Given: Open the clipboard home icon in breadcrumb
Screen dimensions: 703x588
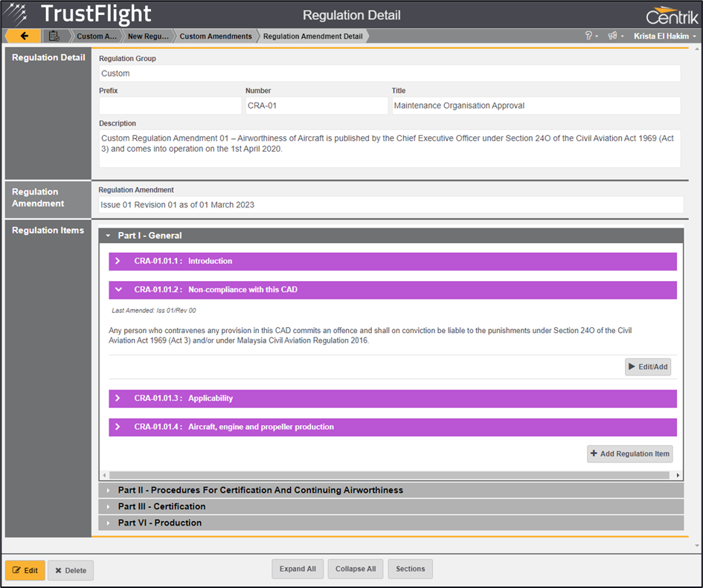Looking at the screenshot, I should (x=54, y=36).
